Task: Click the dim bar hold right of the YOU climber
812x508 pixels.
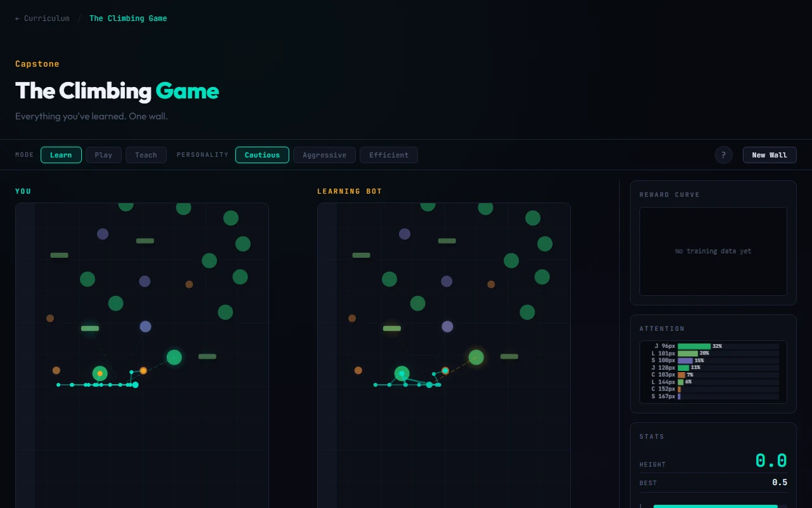Action: 207,356
